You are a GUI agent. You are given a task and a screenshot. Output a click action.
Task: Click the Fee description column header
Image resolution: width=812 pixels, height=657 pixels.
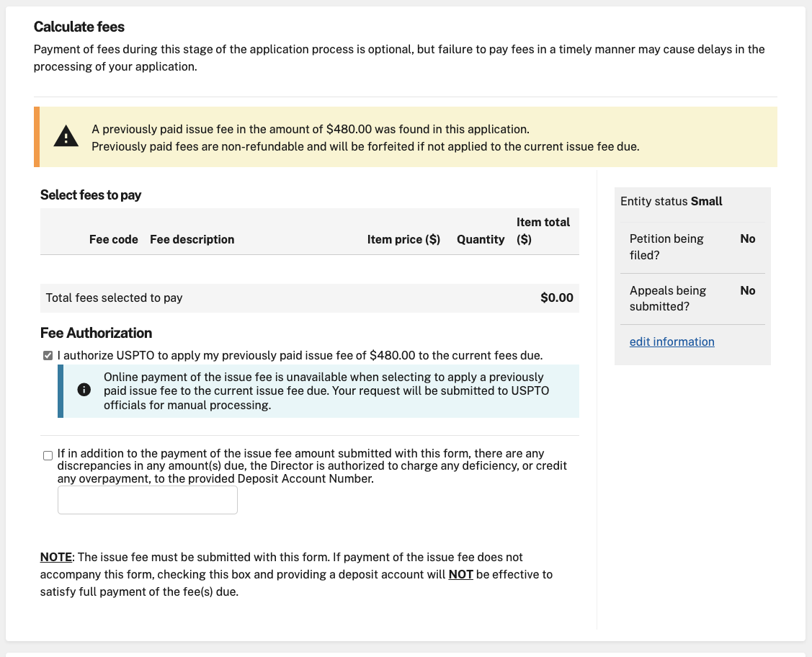tap(192, 239)
